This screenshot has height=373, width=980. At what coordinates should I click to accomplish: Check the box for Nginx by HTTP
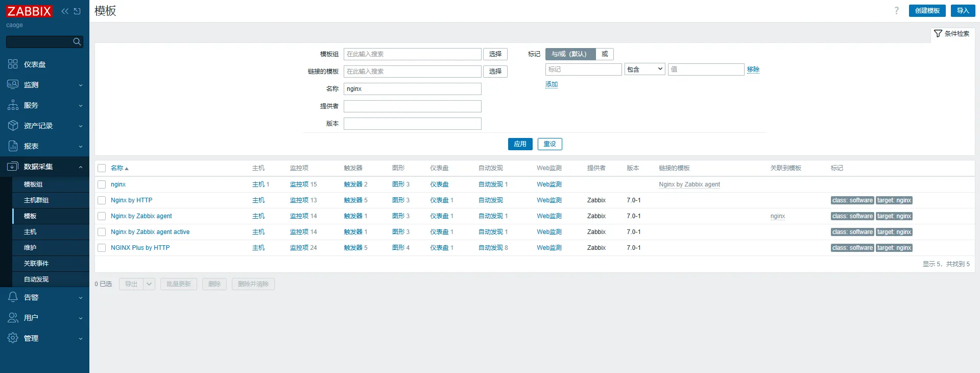(x=102, y=200)
